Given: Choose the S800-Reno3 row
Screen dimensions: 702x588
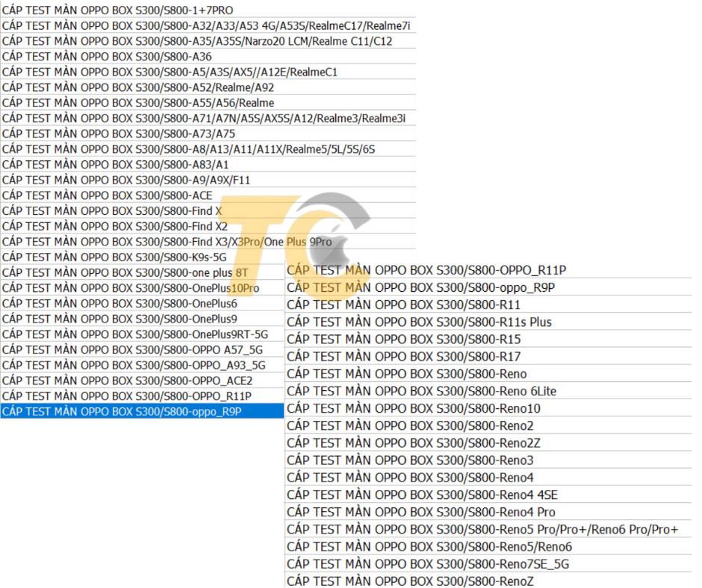Looking at the screenshot, I should coord(488,460).
